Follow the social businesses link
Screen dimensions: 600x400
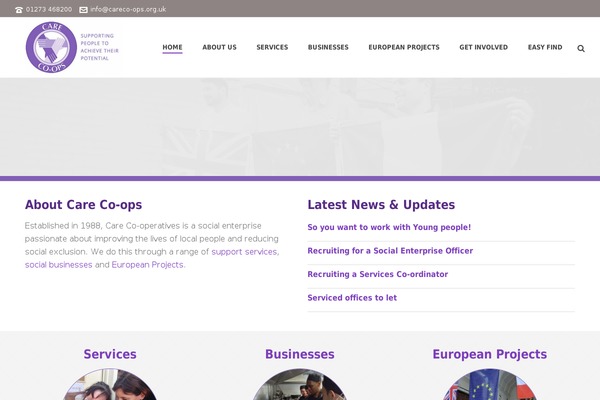(59, 264)
